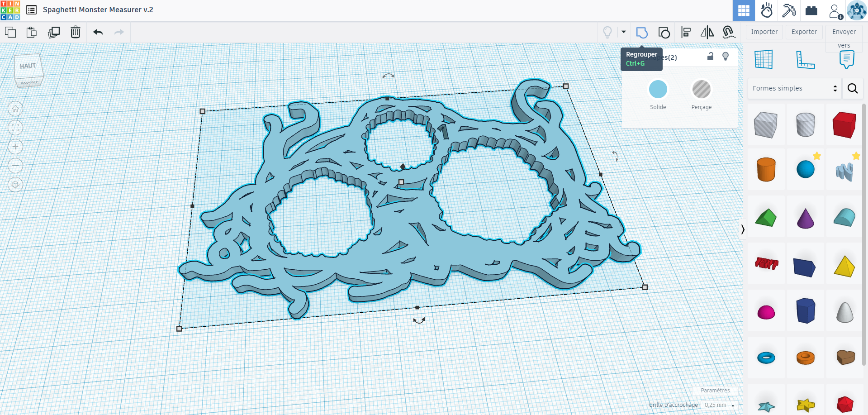The image size is (868, 415).
Task: Zoom out with minus button
Action: [x=15, y=166]
